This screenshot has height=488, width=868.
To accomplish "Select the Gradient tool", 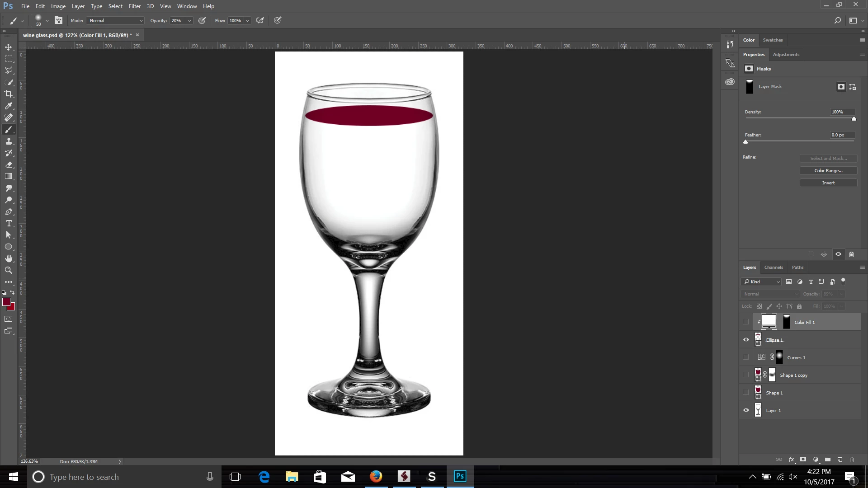I will [9, 177].
